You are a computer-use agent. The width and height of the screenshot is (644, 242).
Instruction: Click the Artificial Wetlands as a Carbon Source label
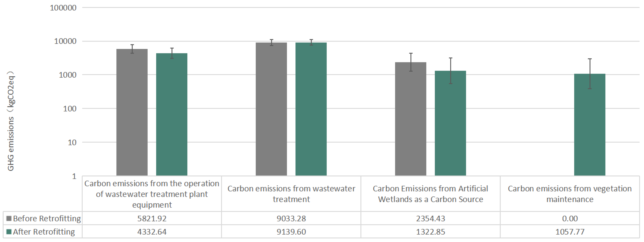pyautogui.click(x=430, y=194)
